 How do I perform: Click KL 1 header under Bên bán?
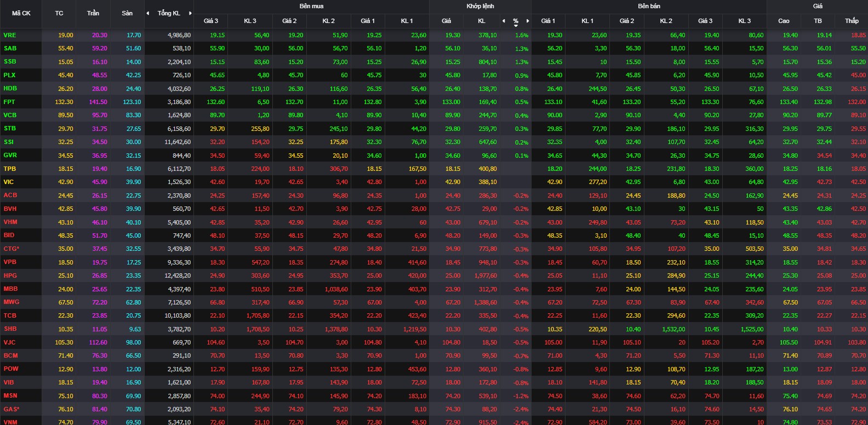[x=587, y=21]
